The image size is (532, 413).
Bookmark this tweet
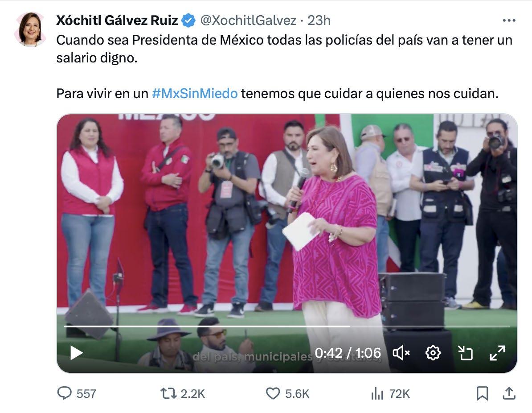click(x=482, y=394)
